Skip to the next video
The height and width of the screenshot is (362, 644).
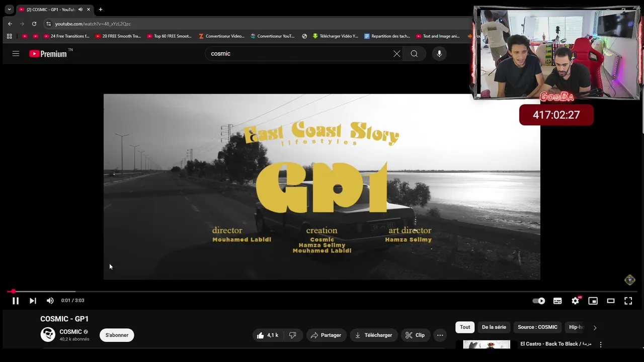pyautogui.click(x=33, y=301)
